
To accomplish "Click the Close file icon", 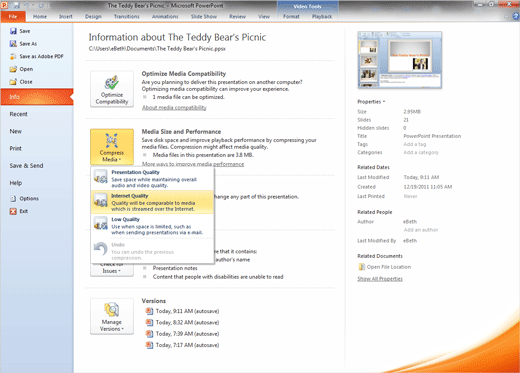I will [x=13, y=82].
